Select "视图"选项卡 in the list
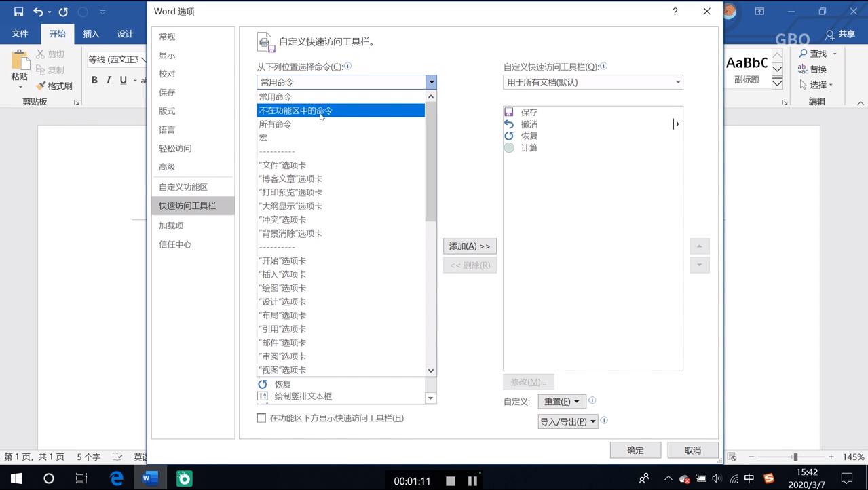Viewport: 868px width, 490px height. point(341,370)
